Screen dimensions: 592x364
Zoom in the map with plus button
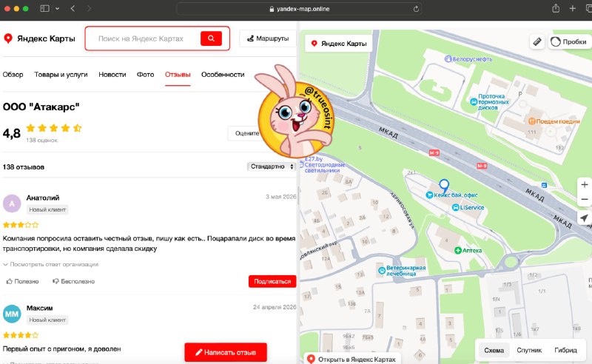click(585, 185)
